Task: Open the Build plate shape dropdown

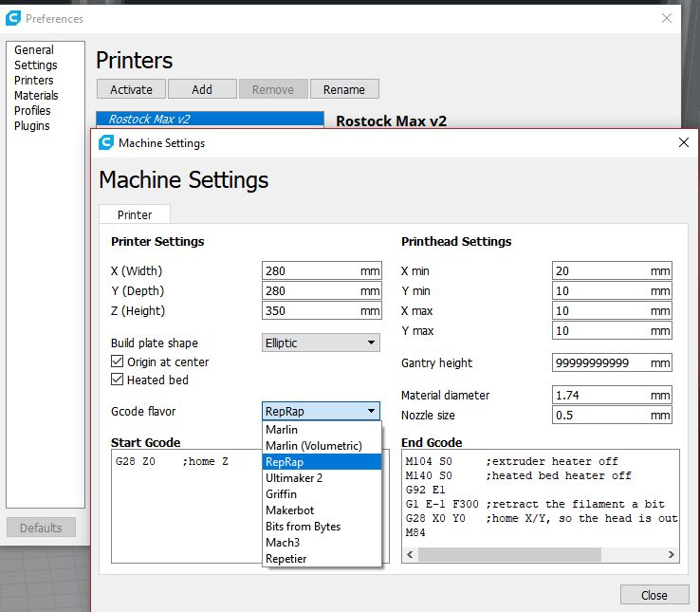Action: [321, 343]
